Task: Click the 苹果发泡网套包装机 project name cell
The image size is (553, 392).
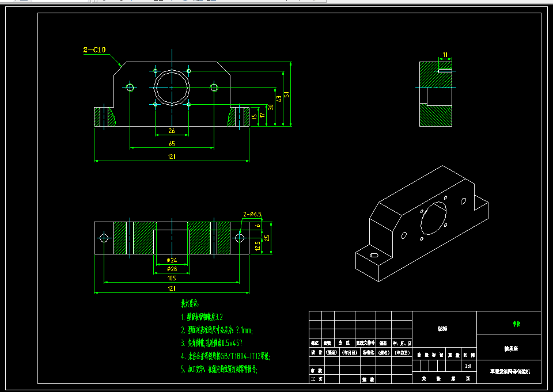Action: (510, 372)
